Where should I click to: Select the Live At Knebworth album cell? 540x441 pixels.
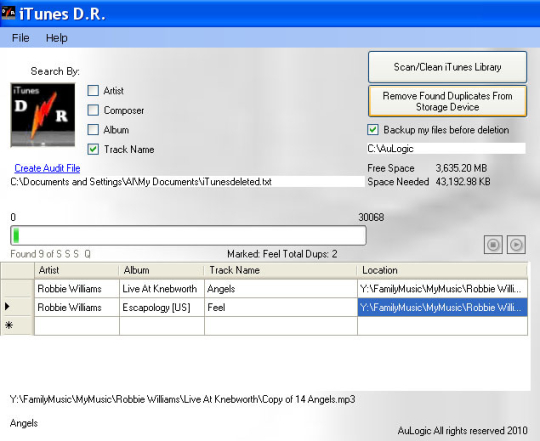coord(162,288)
